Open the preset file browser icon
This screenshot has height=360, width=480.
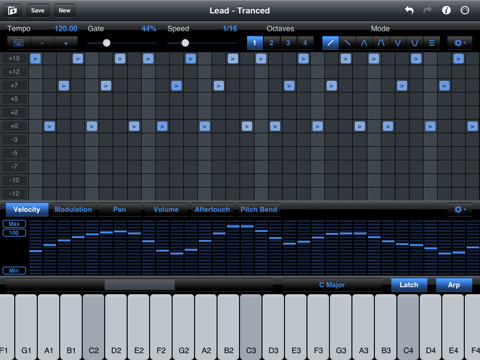pyautogui.click(x=13, y=11)
